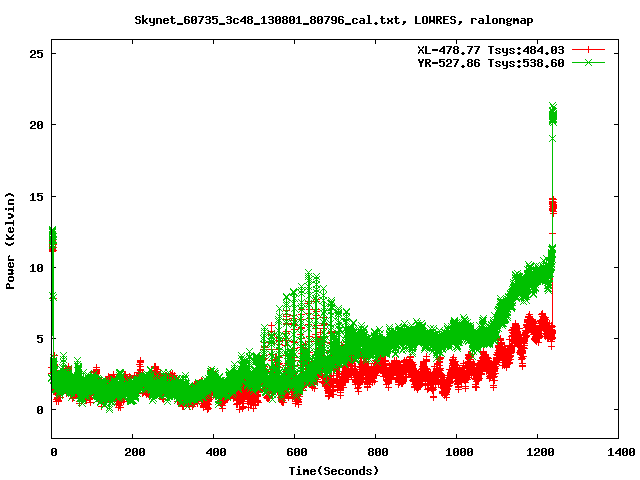Click the x-axis tick label 400
This screenshot has height=480, width=640.
tap(216, 452)
